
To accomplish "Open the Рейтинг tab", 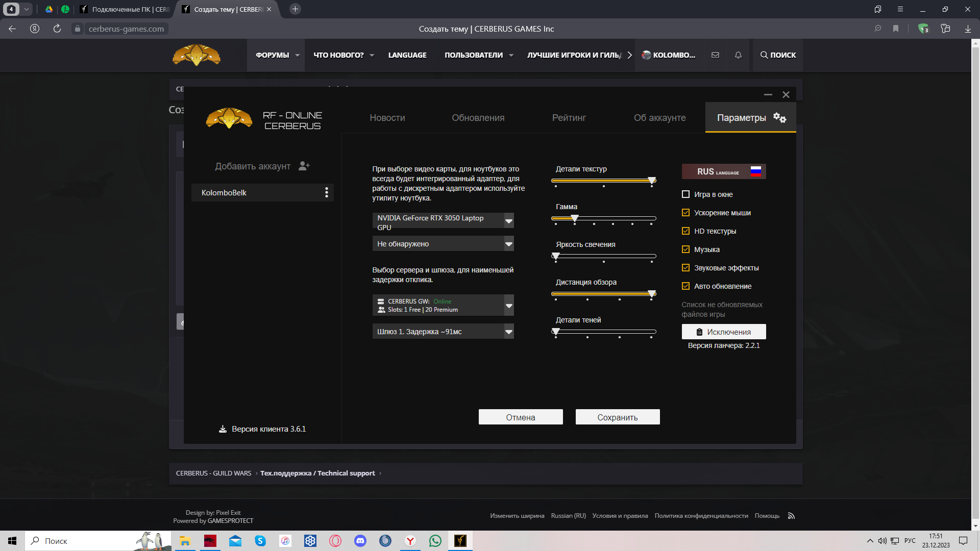I will 569,118.
